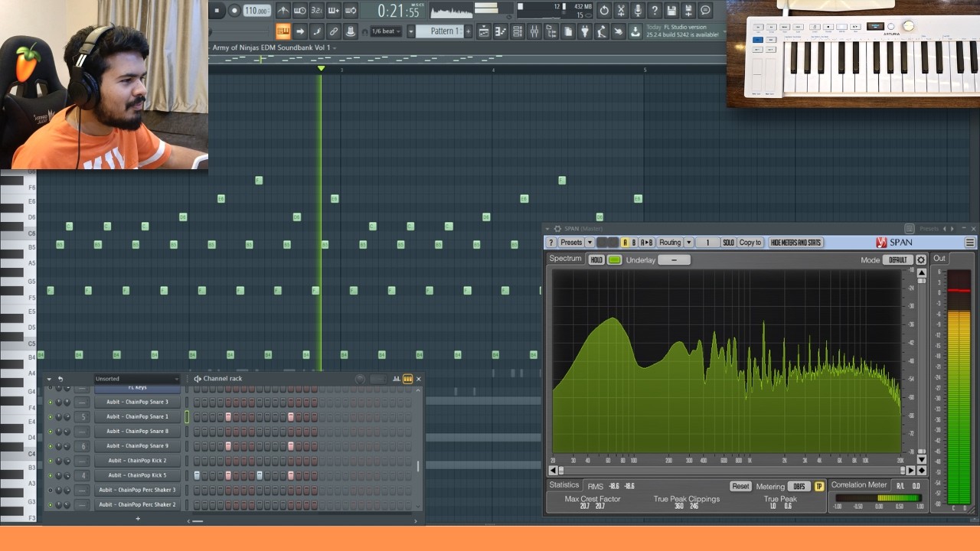Click the arrow left of Pattern 1 selector
The width and height of the screenshot is (980, 551).
[x=411, y=31]
